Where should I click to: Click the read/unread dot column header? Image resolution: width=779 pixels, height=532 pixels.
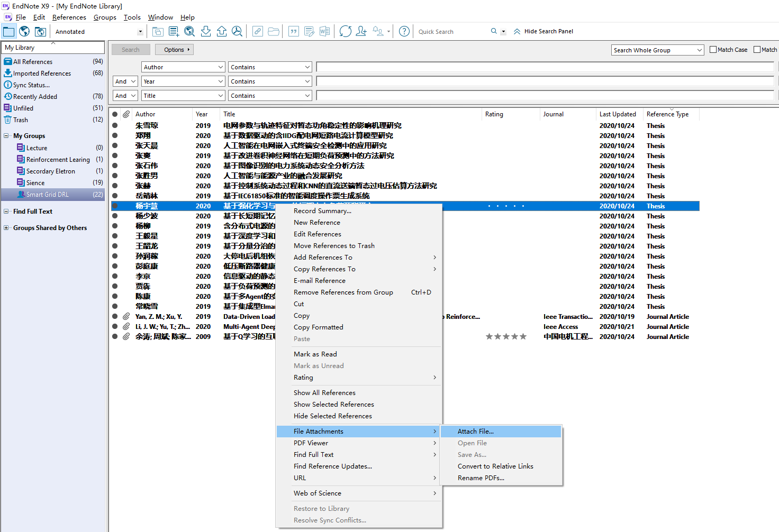[x=115, y=114]
